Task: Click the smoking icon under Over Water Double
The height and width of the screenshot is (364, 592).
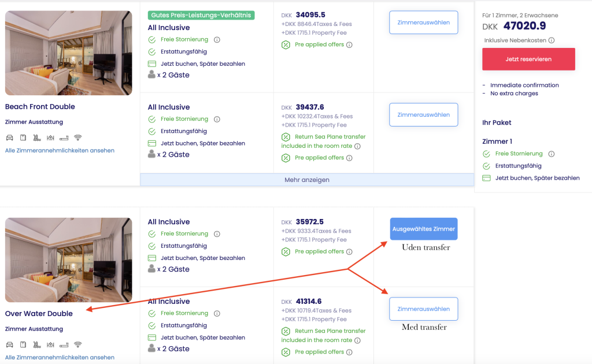Action: pyautogui.click(x=64, y=344)
